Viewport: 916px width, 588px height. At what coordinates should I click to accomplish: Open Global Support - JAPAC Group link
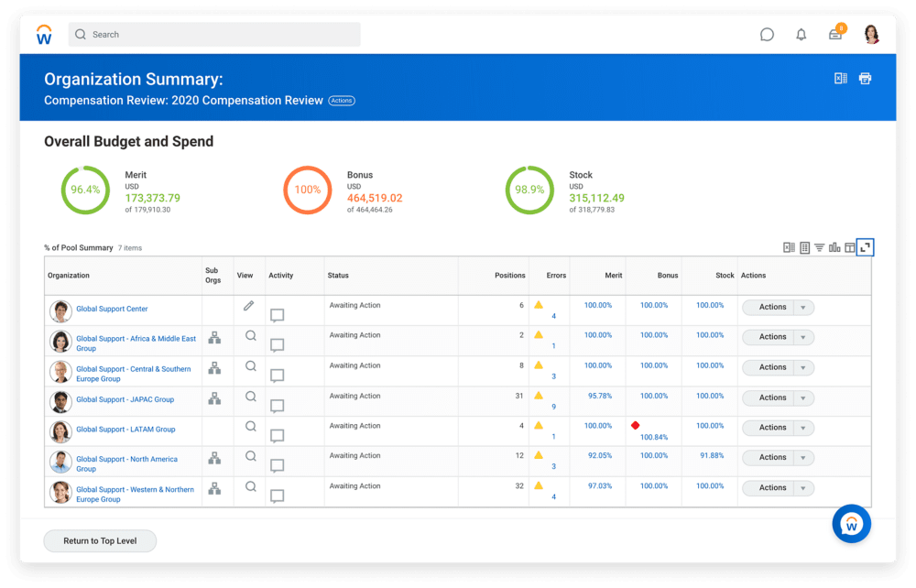click(x=125, y=399)
